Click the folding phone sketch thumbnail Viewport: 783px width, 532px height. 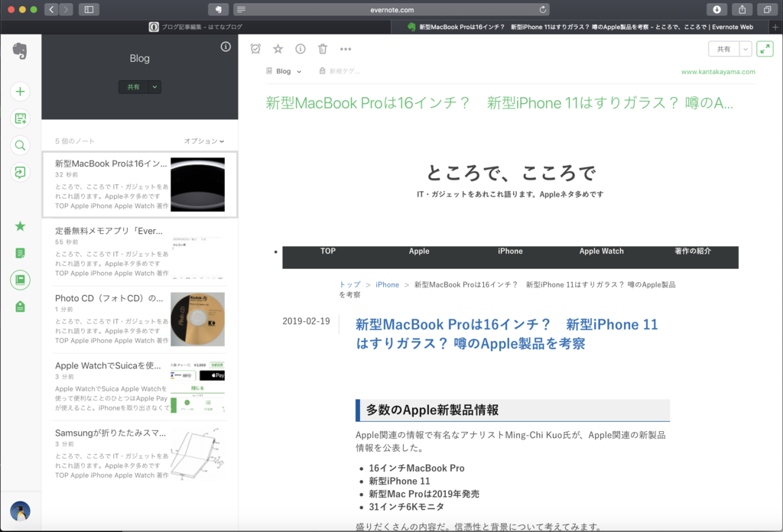point(198,454)
